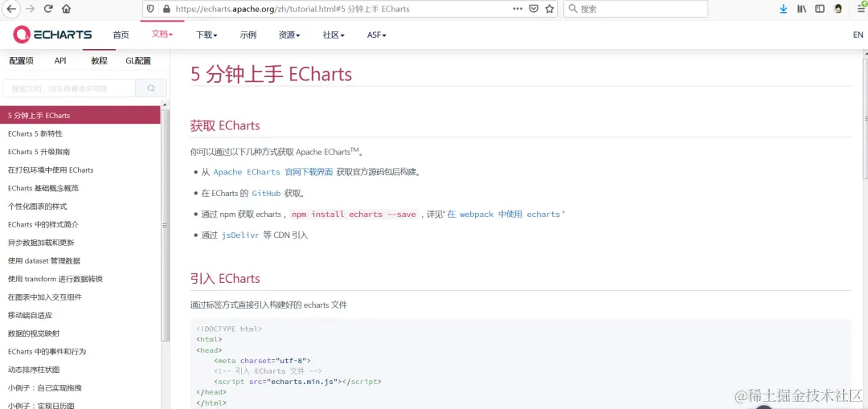Follow the GitHub link
The height and width of the screenshot is (409, 868).
(x=266, y=193)
